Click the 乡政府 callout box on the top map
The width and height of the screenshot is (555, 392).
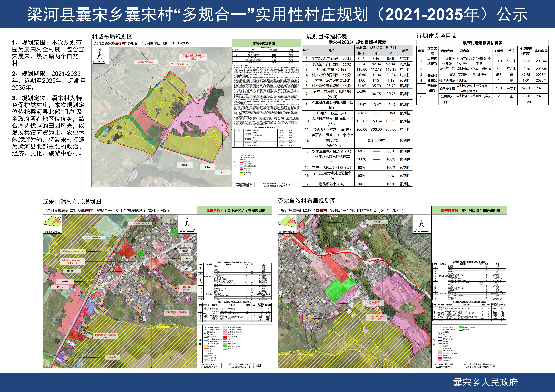click(207, 167)
